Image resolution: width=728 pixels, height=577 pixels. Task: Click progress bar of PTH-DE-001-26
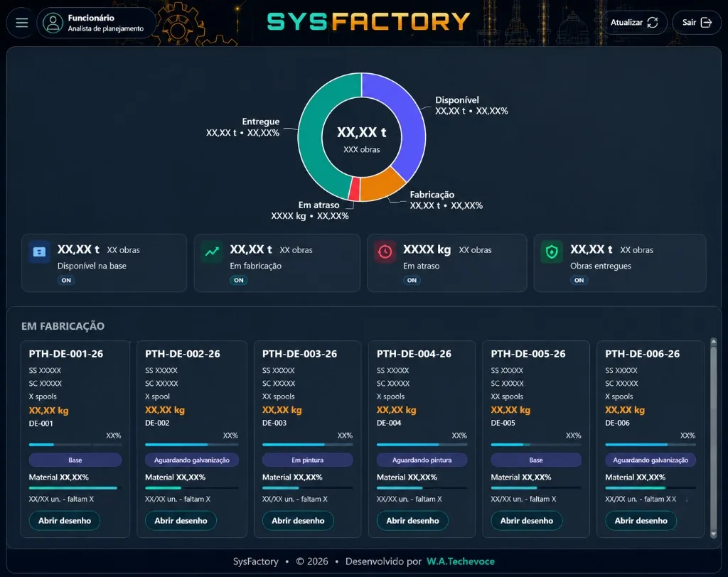75,445
